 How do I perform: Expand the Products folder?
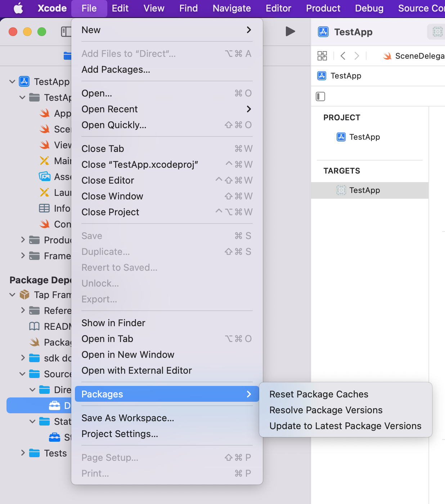click(x=23, y=240)
